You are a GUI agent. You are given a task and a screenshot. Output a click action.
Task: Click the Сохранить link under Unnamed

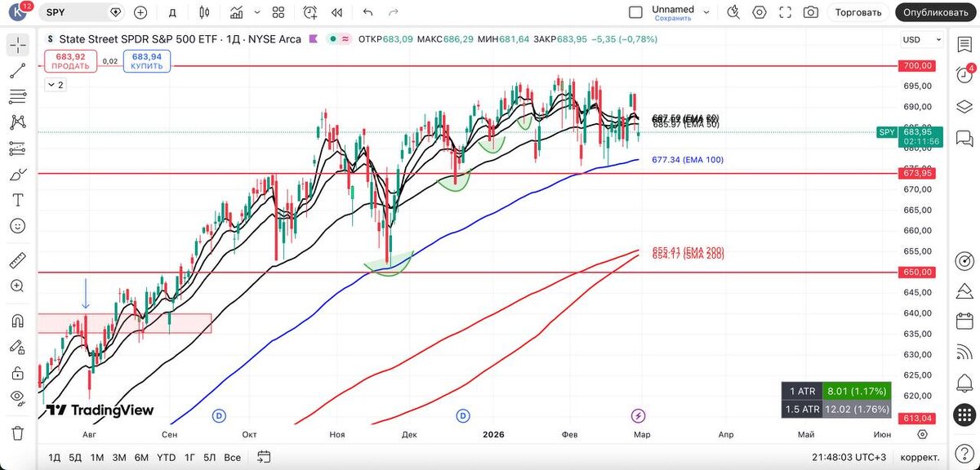point(673,18)
